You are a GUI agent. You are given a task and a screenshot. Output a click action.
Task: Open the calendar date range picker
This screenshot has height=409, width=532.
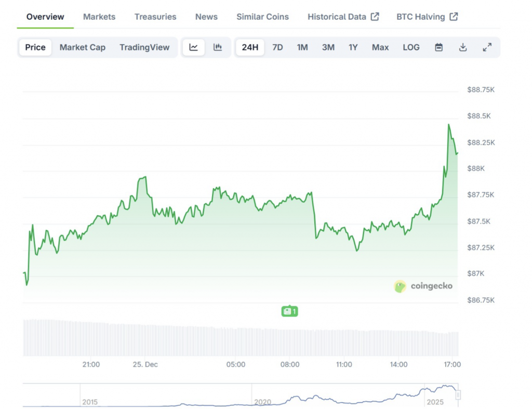438,47
